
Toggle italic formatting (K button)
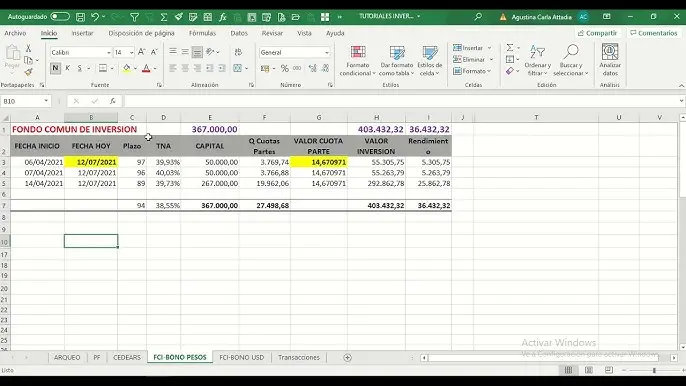67,68
